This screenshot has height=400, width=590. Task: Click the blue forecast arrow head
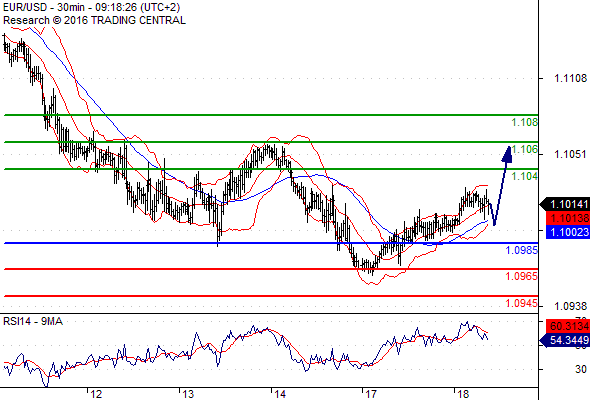[x=507, y=154]
